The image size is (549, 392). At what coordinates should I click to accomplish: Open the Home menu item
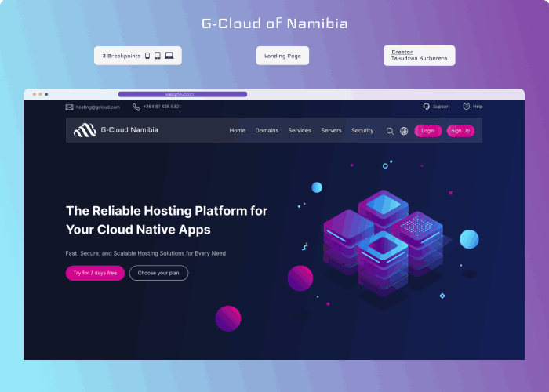237,131
